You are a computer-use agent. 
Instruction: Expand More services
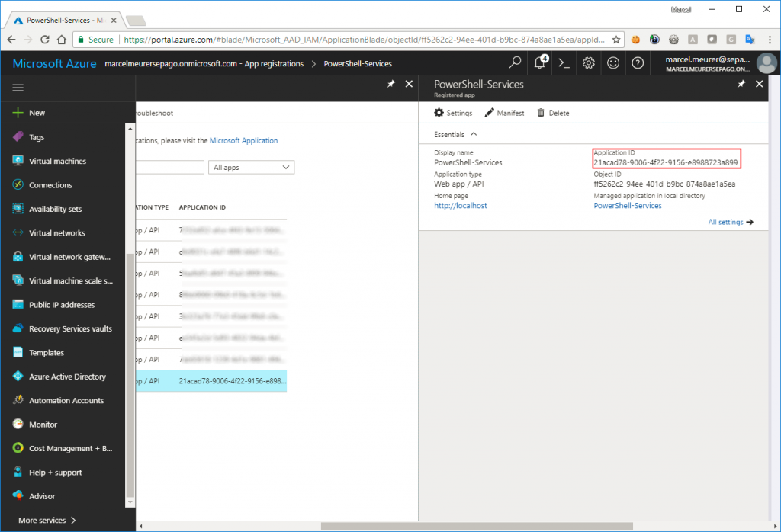point(47,520)
